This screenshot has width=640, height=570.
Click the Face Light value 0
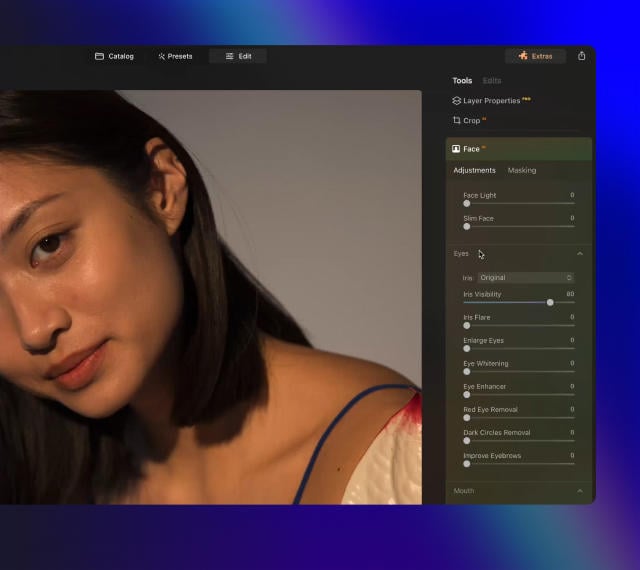(x=572, y=195)
